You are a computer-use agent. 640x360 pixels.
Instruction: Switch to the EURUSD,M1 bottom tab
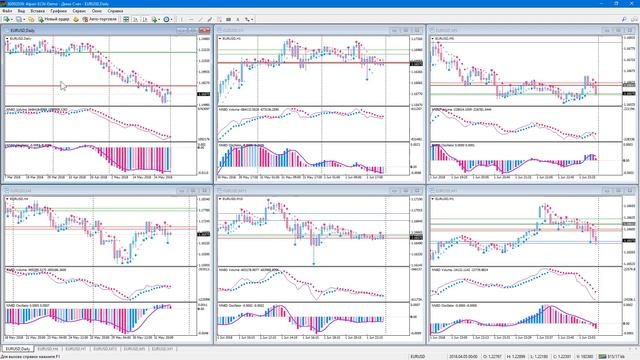(x=162, y=349)
